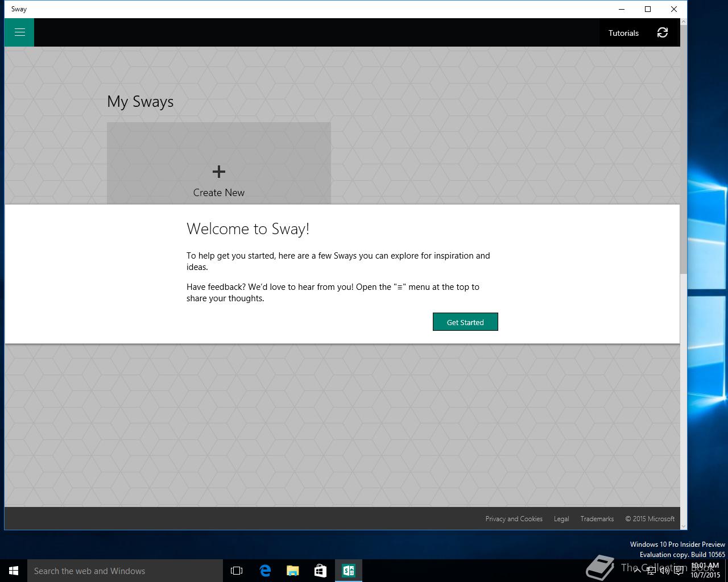The height and width of the screenshot is (582, 728).
Task: Open the hamburger menu in Sway
Action: coord(19,32)
